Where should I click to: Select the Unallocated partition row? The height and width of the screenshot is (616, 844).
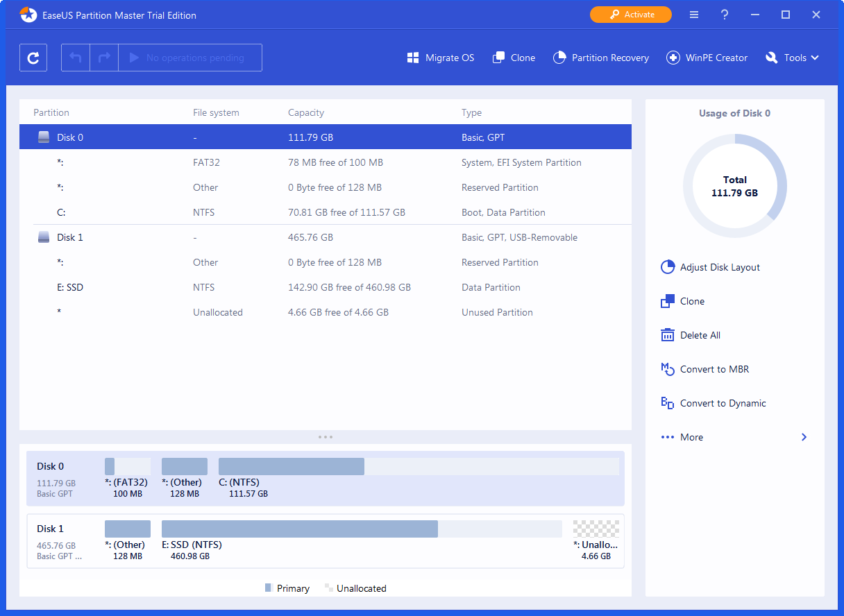[326, 312]
